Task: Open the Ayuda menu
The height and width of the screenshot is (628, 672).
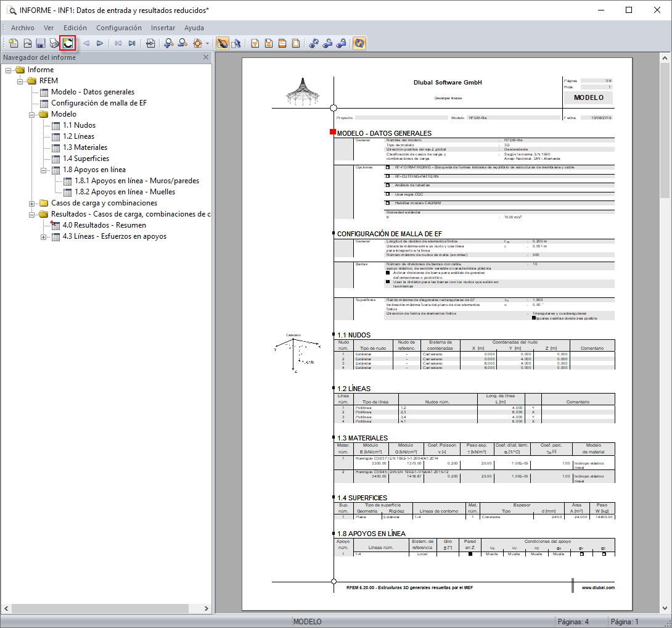Action: click(194, 28)
